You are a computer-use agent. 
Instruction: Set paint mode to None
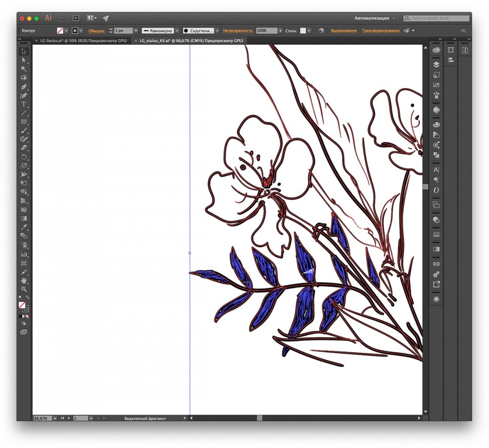tap(27, 316)
